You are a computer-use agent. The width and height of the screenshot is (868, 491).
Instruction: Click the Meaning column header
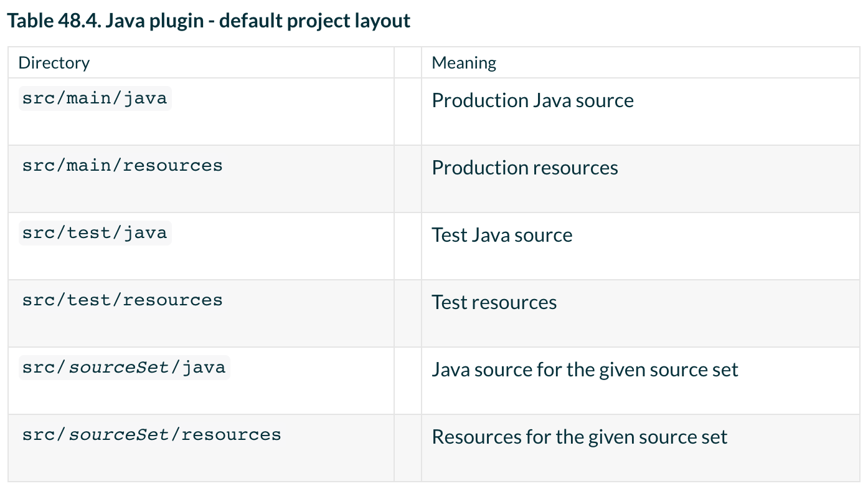[464, 63]
